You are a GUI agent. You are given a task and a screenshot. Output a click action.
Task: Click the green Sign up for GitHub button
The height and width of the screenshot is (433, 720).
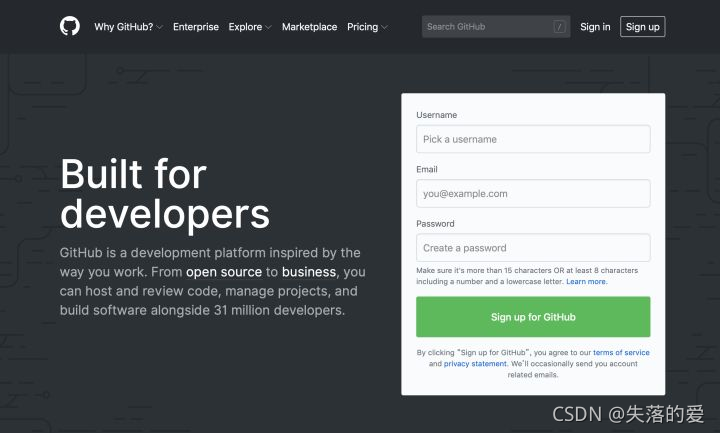coord(533,317)
